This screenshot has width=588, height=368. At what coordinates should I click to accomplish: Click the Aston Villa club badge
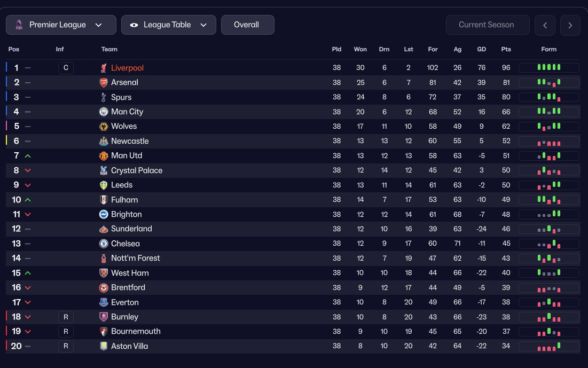(x=104, y=346)
